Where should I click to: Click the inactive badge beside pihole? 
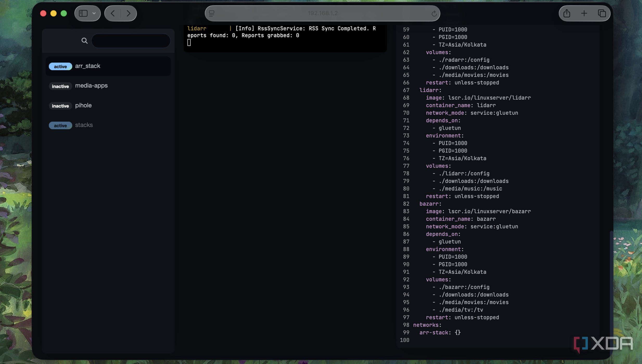[60, 106]
